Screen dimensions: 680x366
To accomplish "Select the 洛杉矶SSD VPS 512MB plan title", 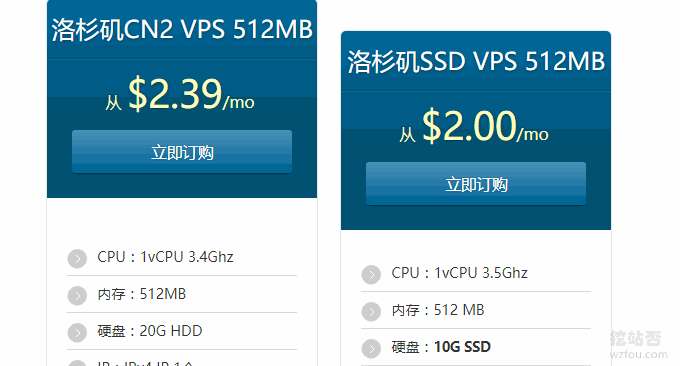I will click(x=476, y=61).
